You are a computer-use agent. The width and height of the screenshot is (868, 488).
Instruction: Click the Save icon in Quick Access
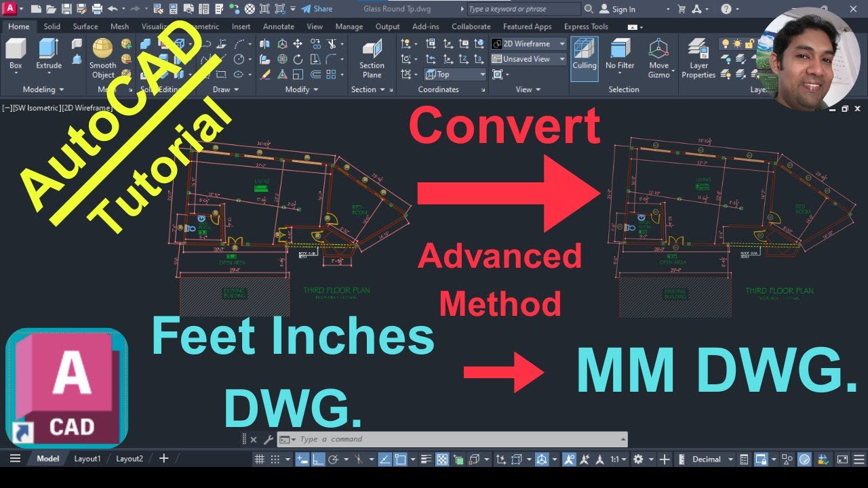point(66,9)
